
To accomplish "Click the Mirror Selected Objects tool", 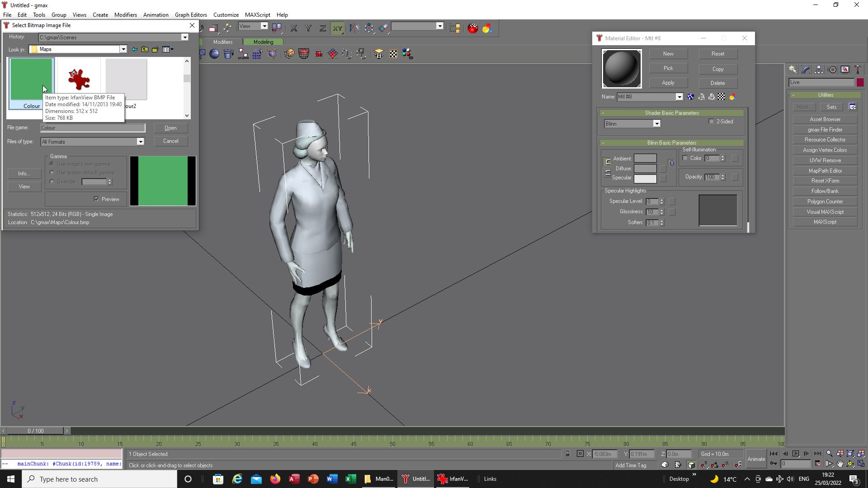I will click(x=354, y=28).
